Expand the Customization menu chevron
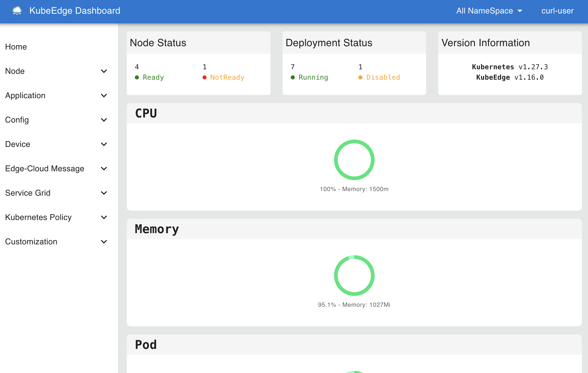588x373 pixels. [104, 242]
